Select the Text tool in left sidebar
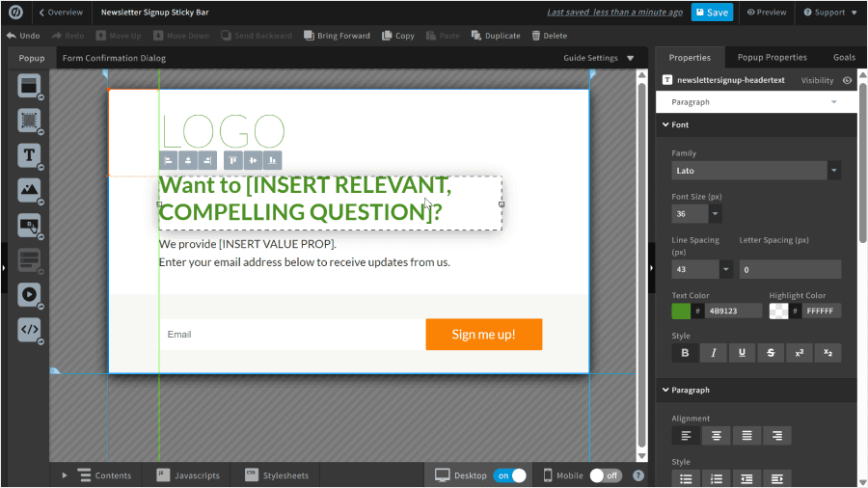Viewport: 868px width, 488px height. click(29, 155)
